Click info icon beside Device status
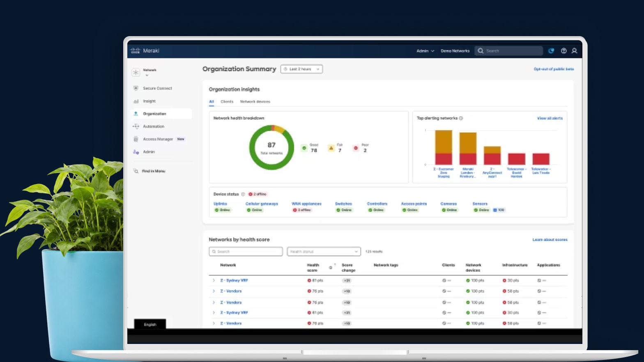 point(243,194)
